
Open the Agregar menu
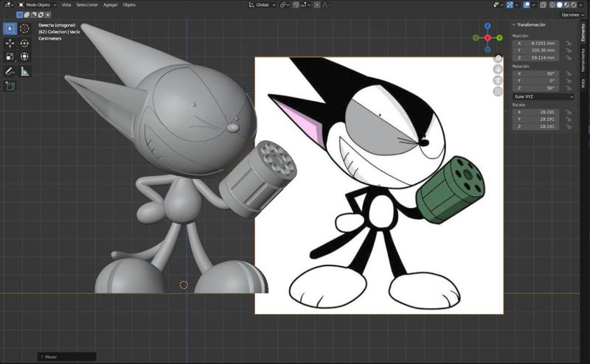(x=110, y=4)
